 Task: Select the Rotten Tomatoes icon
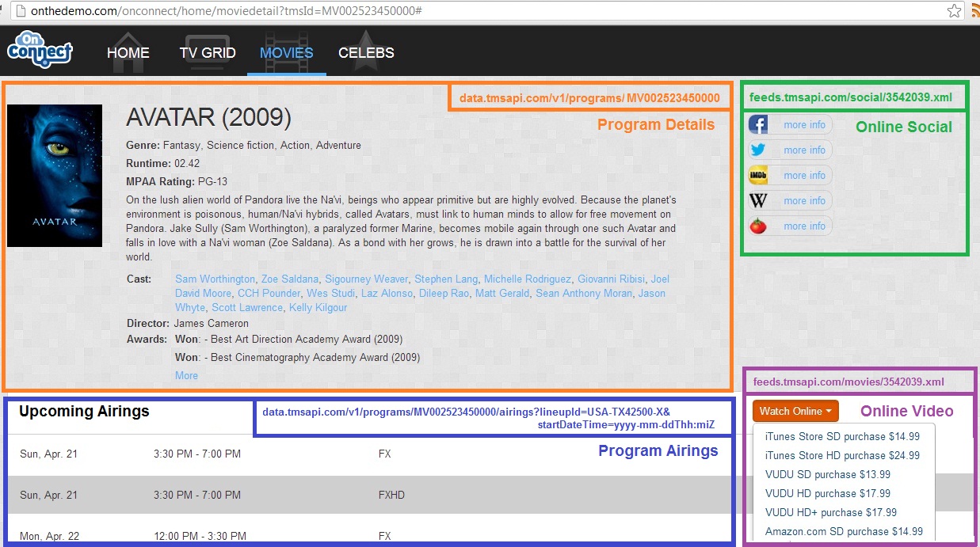point(759,225)
